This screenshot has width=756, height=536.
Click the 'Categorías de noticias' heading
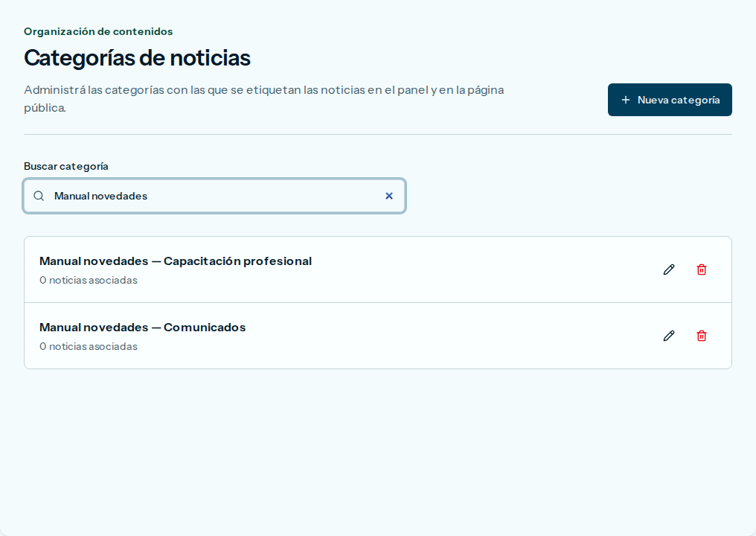[x=137, y=58]
